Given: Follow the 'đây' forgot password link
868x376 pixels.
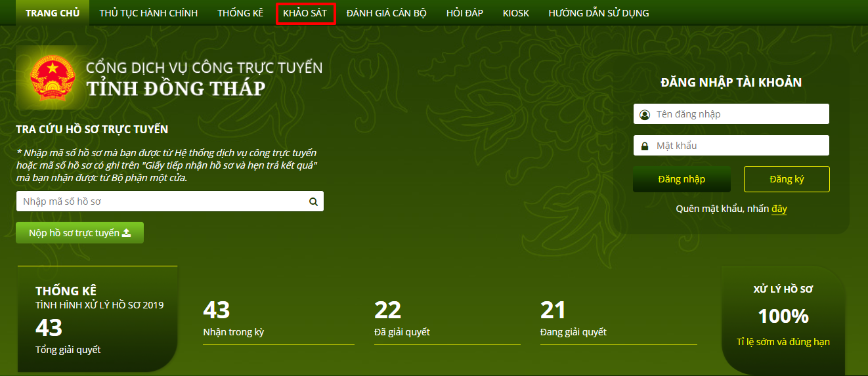Looking at the screenshot, I should 779,209.
